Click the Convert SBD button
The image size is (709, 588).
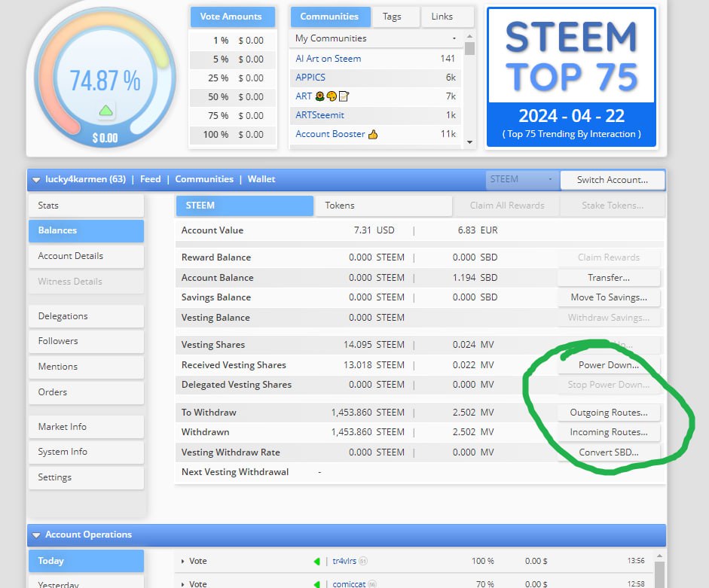609,452
